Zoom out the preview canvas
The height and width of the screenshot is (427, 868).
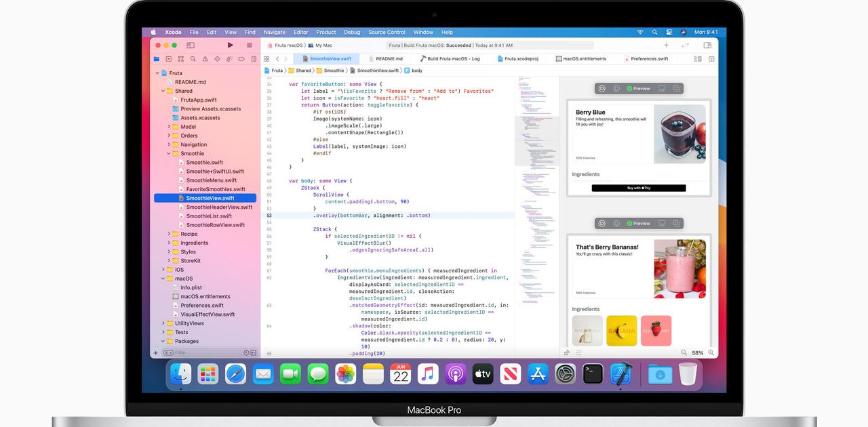coord(684,352)
